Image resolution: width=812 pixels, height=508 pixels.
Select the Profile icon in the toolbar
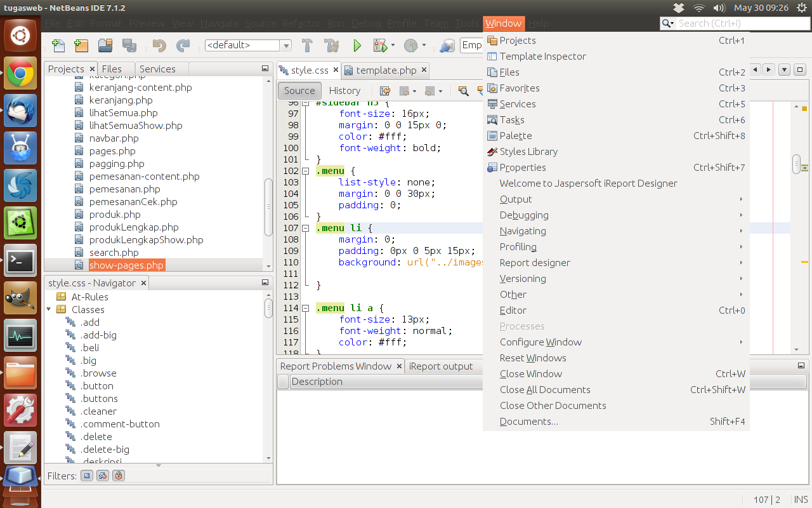tap(412, 45)
